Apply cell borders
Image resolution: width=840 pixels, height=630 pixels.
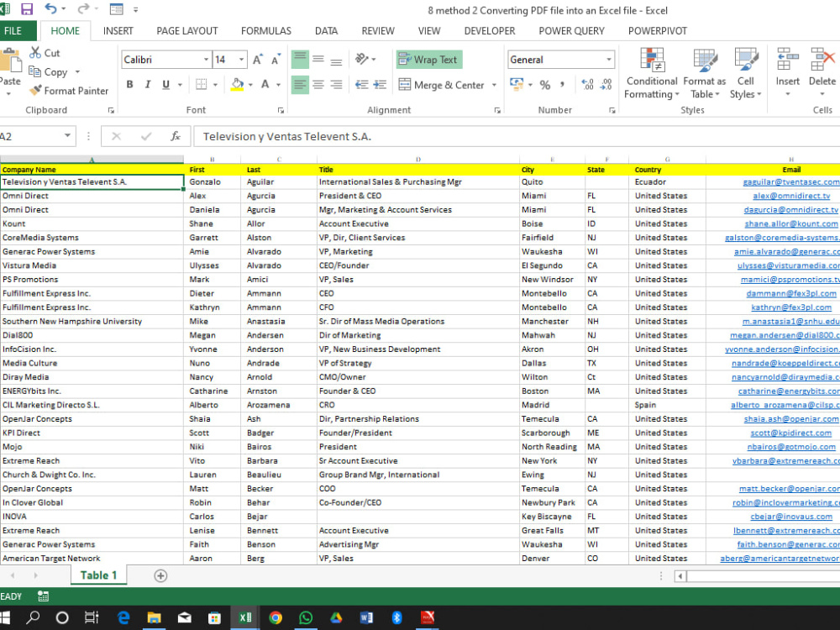tap(201, 84)
